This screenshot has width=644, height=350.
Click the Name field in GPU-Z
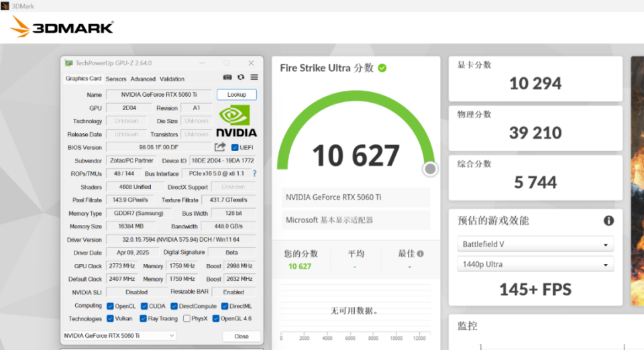(159, 95)
